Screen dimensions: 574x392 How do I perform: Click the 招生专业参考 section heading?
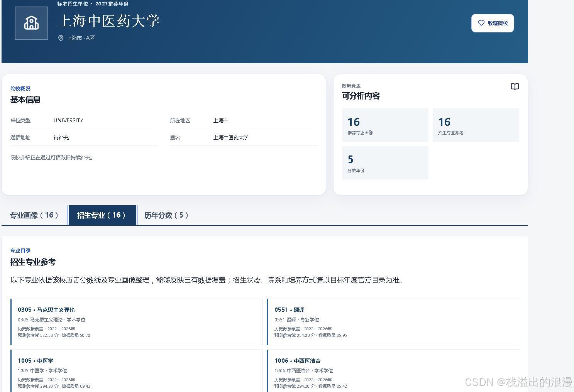pos(33,262)
